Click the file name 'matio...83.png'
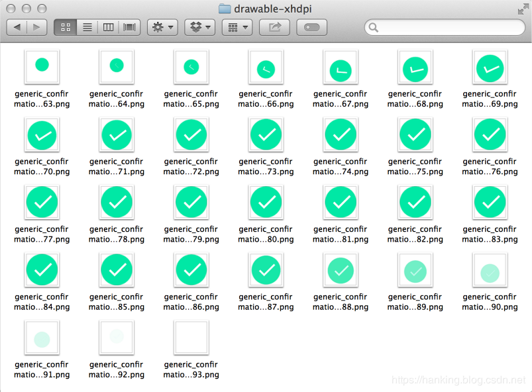Viewport: 532px width, 392px height. tap(490, 240)
